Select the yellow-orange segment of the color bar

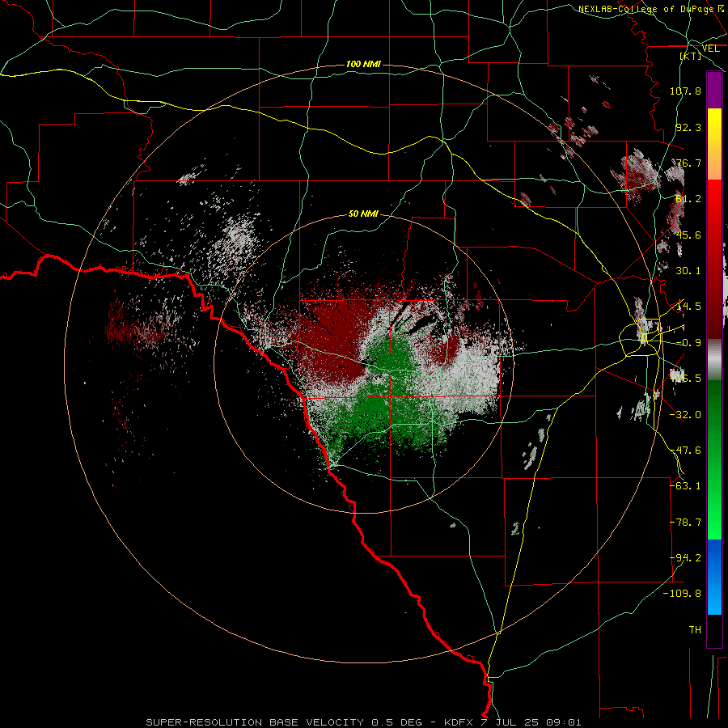coord(714,144)
